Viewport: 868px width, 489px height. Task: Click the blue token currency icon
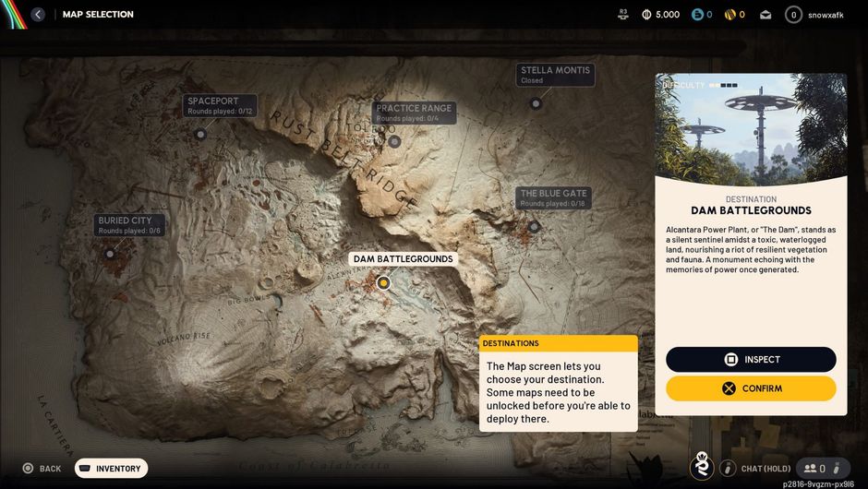[697, 15]
